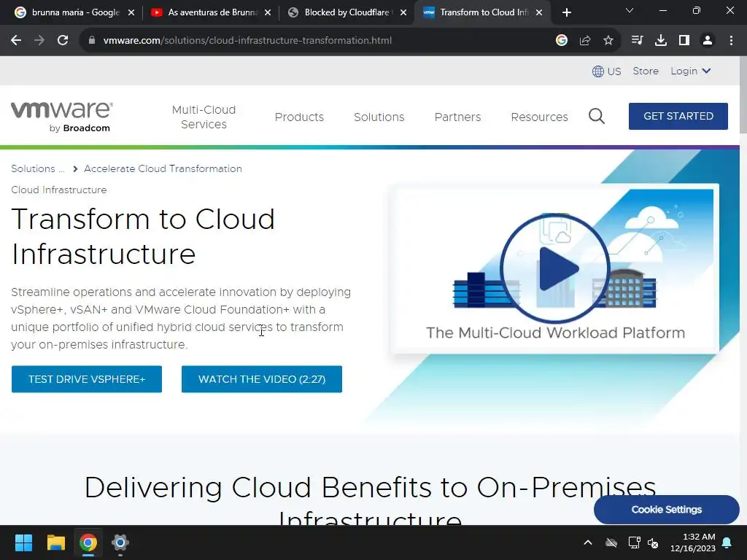Click the muted volume tray icon
The height and width of the screenshot is (560, 747).
click(x=653, y=542)
